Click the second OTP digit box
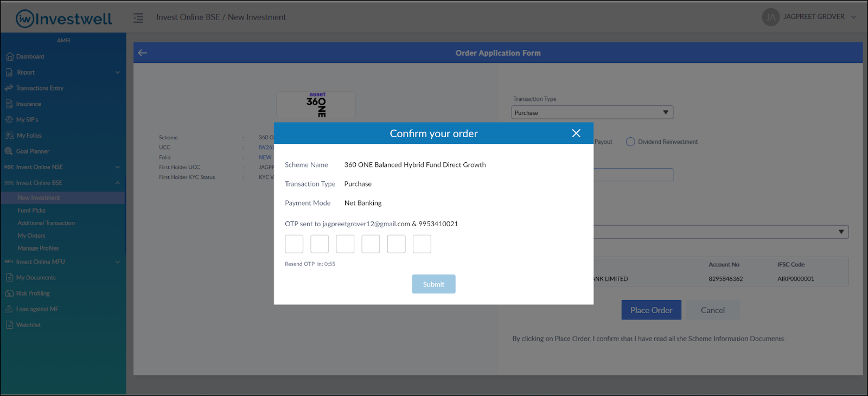Screen dimensions: 868x396 [320, 244]
